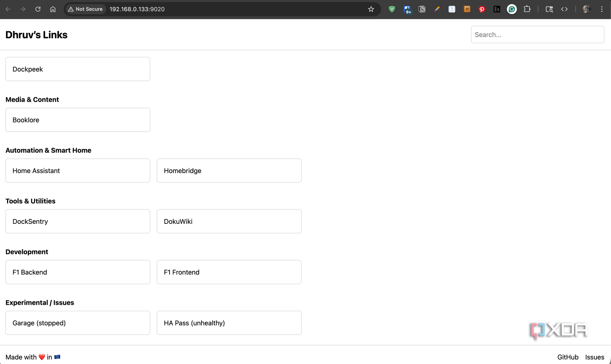Open the browser three-dot menu

(x=602, y=9)
